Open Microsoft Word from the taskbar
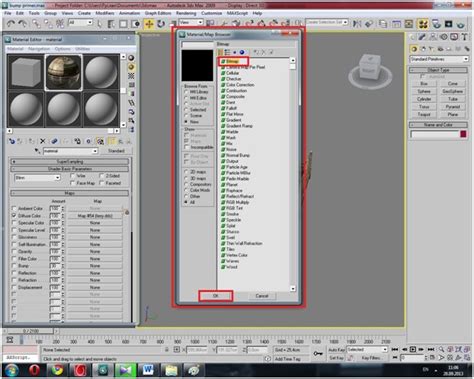This screenshot has height=379, width=474. click(148, 370)
